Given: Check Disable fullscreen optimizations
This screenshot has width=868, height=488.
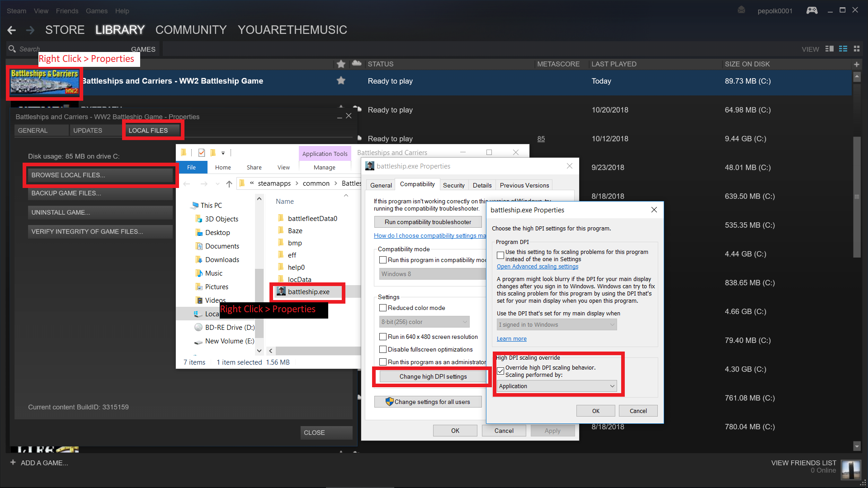Looking at the screenshot, I should [x=383, y=349].
